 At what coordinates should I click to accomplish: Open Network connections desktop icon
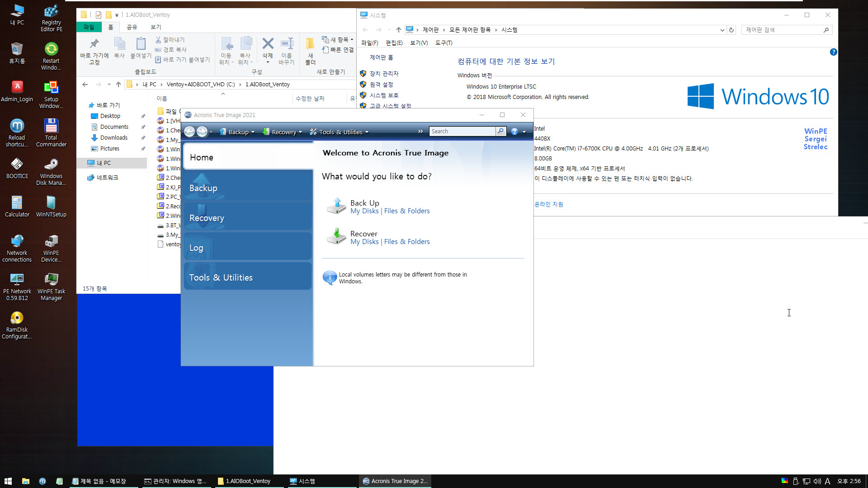17,248
